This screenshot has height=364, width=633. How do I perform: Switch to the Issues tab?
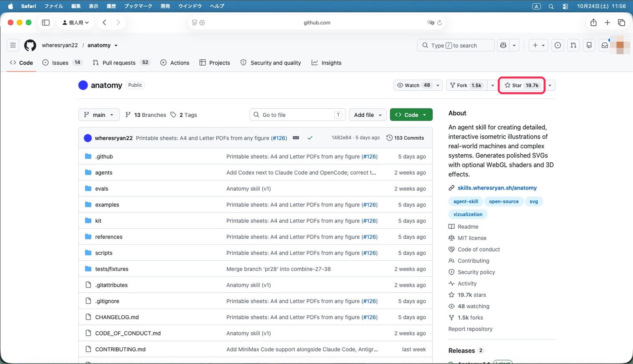point(62,63)
